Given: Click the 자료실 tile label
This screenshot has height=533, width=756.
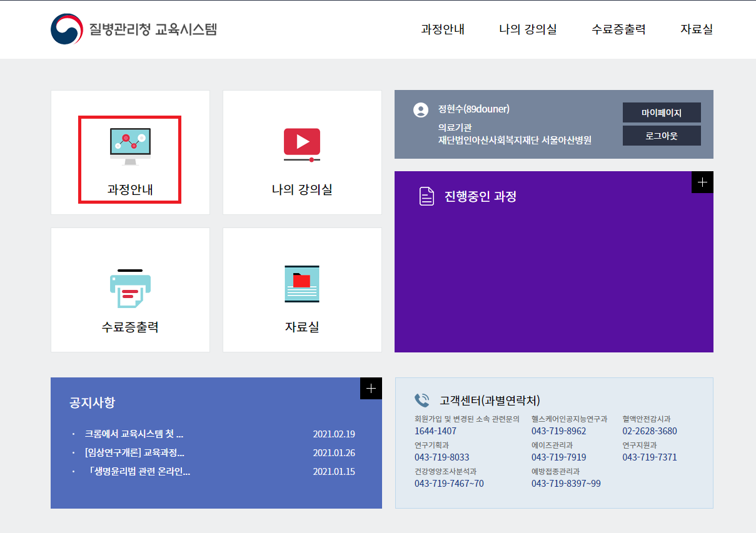Looking at the screenshot, I should (302, 327).
